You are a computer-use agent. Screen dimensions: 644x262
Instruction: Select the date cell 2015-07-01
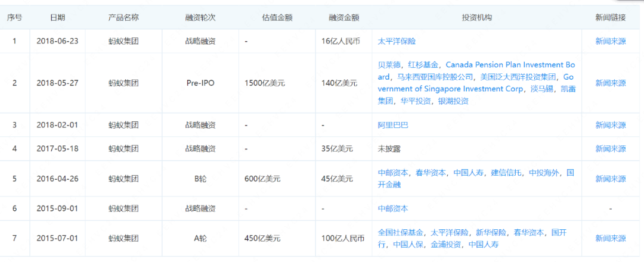(x=57, y=239)
